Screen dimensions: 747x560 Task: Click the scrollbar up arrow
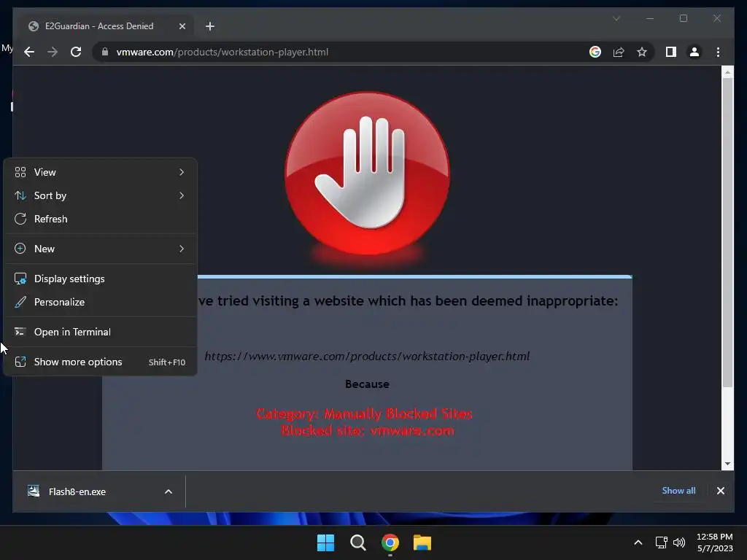(727, 72)
